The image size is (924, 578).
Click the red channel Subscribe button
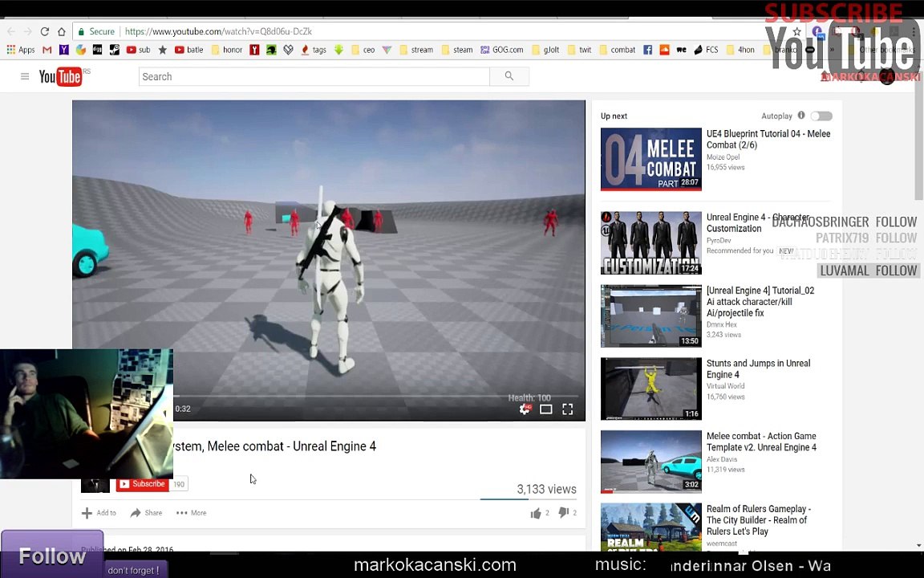143,484
